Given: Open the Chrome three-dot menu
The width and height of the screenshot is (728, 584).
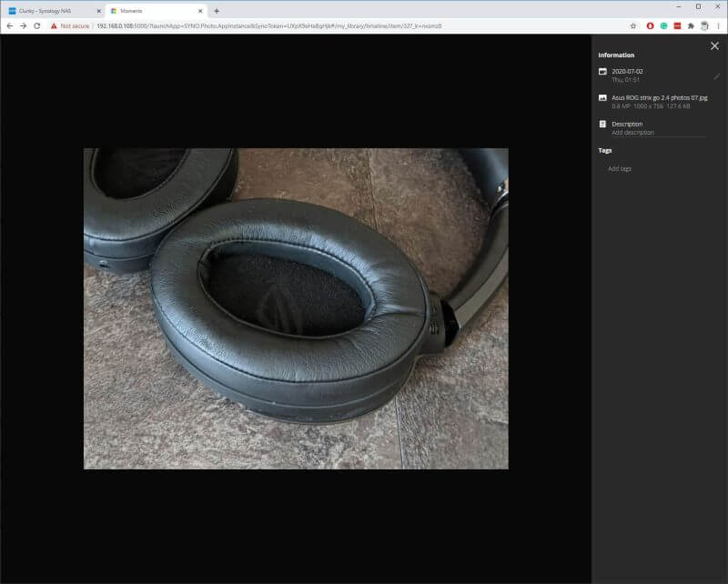Looking at the screenshot, I should coord(718,26).
